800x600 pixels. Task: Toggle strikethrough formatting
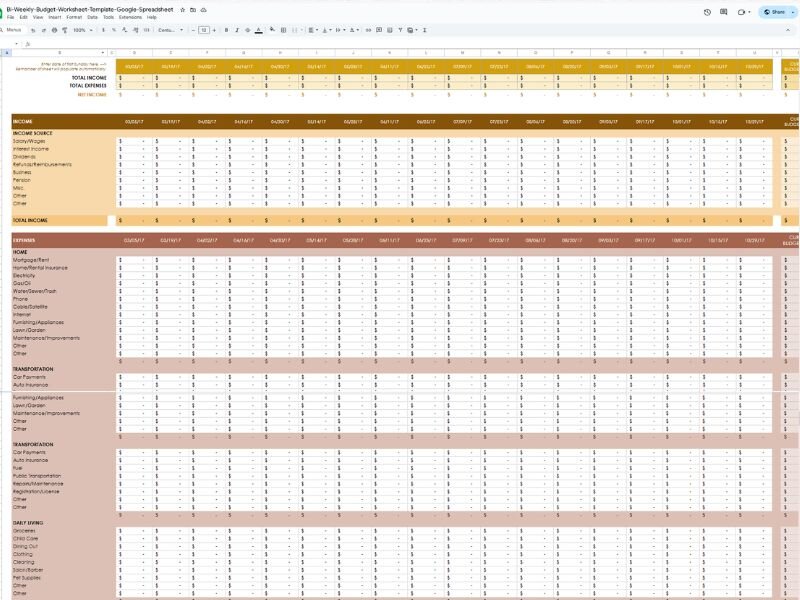[247, 30]
